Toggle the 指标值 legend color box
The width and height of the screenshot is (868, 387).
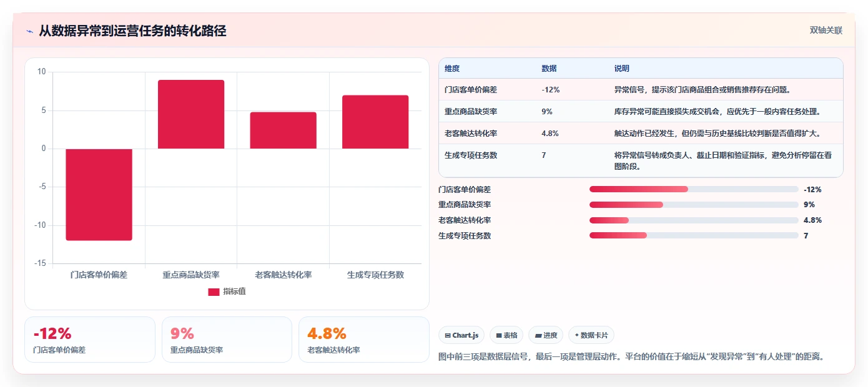[214, 291]
